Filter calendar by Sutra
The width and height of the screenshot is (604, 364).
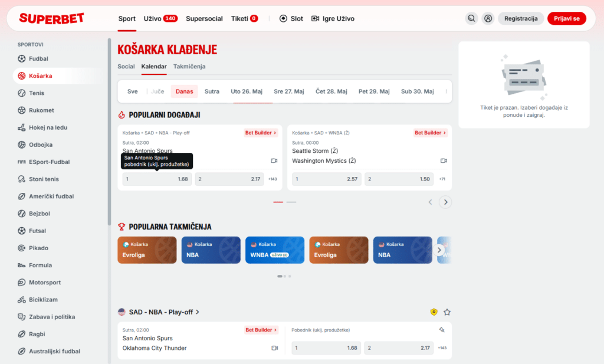[x=212, y=91]
